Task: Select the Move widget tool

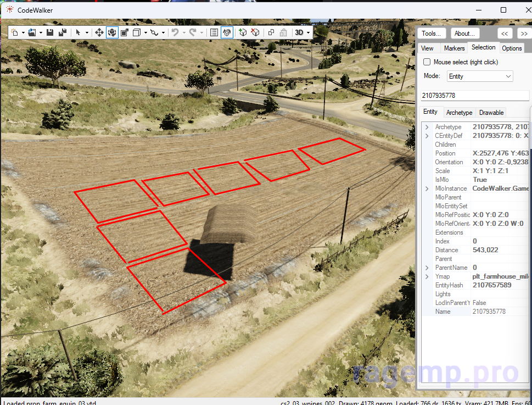Action: tap(99, 33)
